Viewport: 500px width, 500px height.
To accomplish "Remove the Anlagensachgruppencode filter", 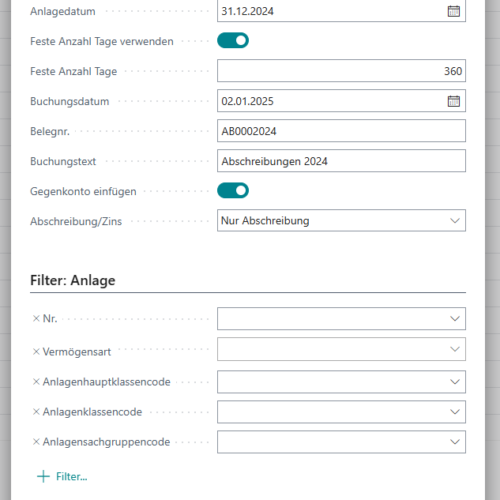I will coord(36,442).
